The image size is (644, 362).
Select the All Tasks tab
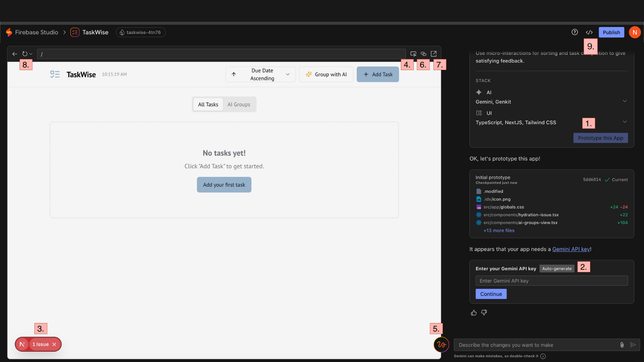pyautogui.click(x=208, y=105)
